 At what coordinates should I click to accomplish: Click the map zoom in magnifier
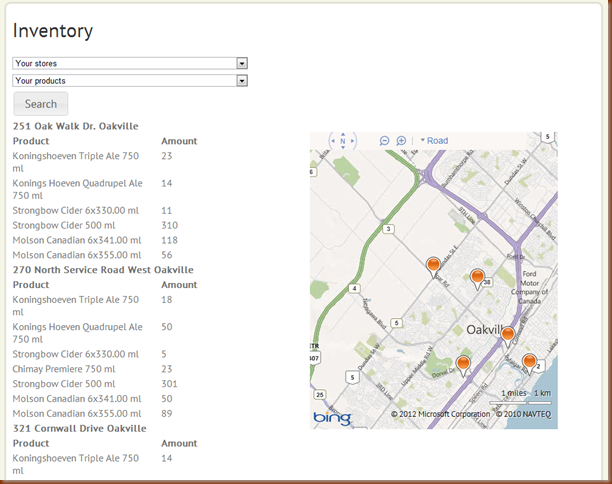click(401, 141)
